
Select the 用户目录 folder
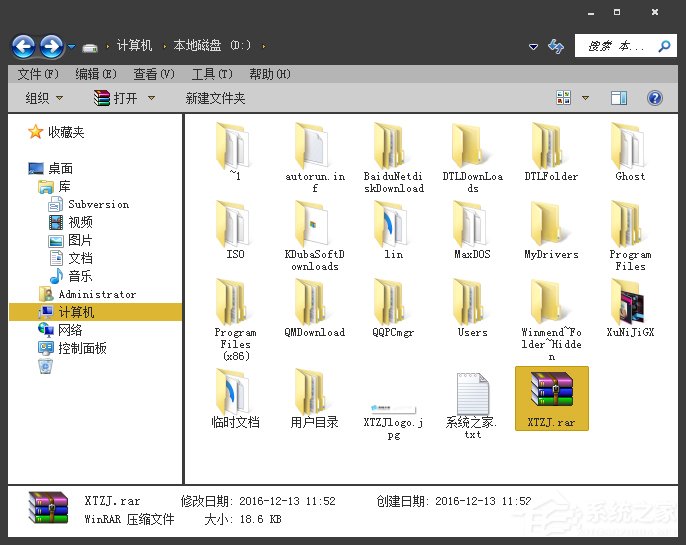315,398
